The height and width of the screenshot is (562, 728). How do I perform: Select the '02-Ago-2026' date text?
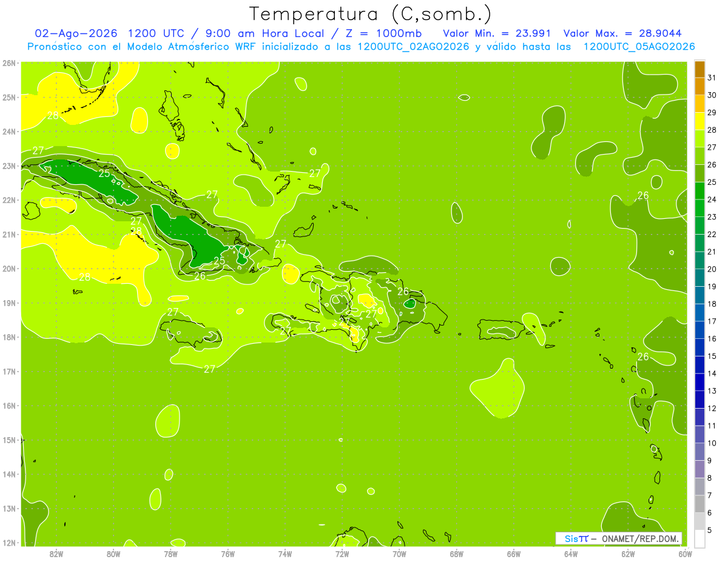point(76,33)
